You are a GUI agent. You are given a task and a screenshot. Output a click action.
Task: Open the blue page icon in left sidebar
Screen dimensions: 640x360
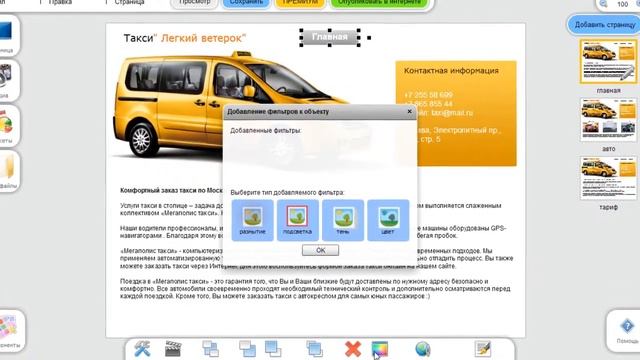[x=7, y=35]
